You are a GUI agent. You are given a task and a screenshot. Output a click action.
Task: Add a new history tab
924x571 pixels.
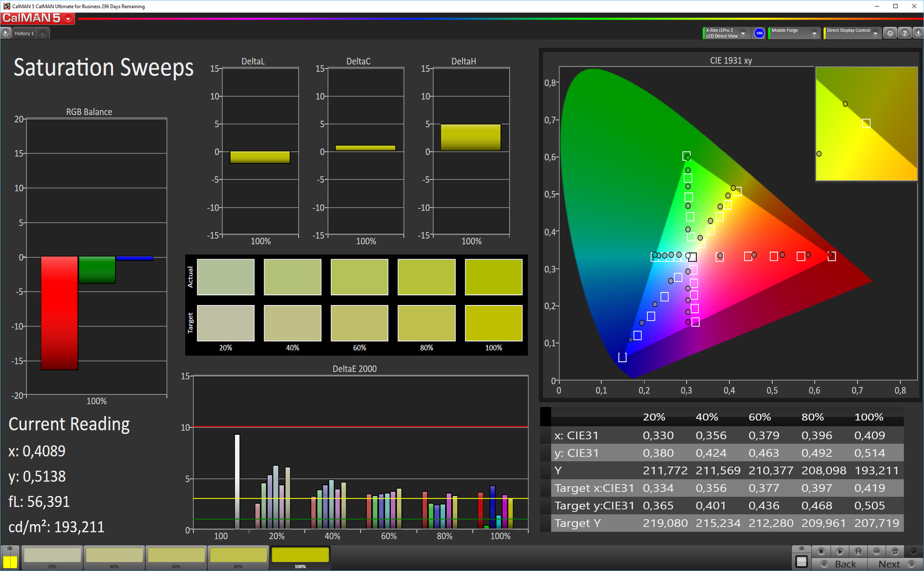pos(43,34)
